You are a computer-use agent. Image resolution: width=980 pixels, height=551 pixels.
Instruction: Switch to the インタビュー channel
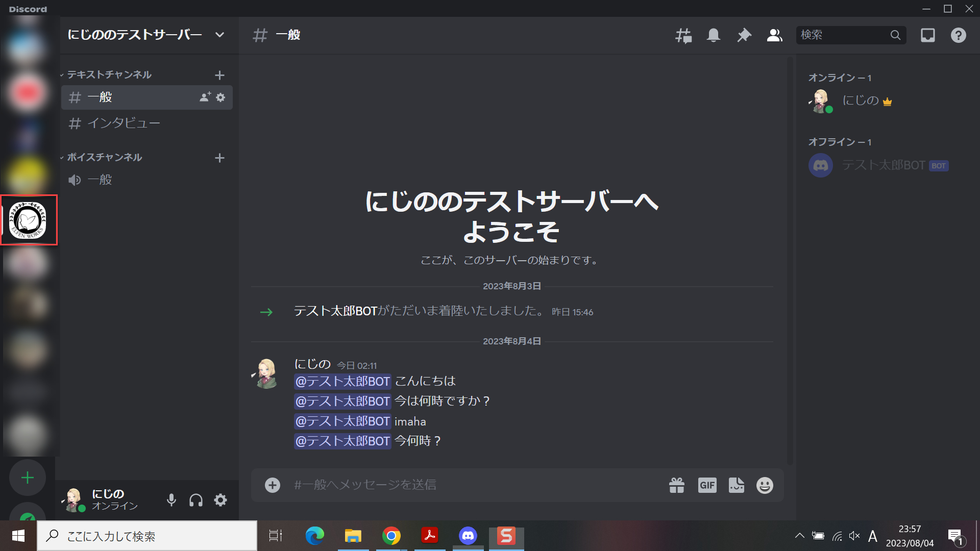[125, 123]
